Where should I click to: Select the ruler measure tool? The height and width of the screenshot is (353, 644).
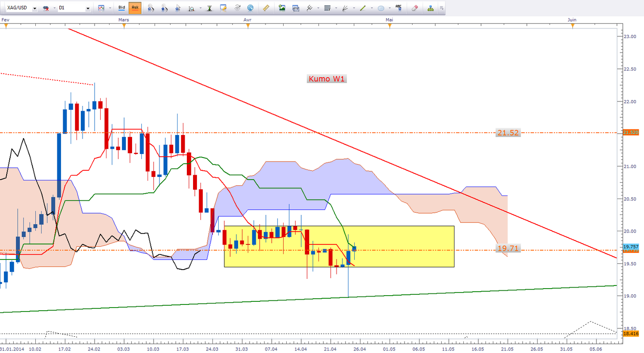(x=266, y=8)
